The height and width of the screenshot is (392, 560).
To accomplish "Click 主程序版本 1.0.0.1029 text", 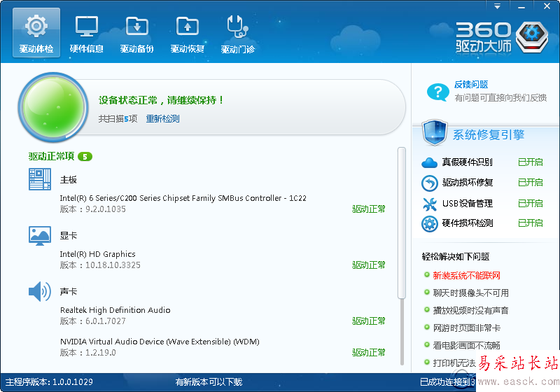I will [49, 382].
